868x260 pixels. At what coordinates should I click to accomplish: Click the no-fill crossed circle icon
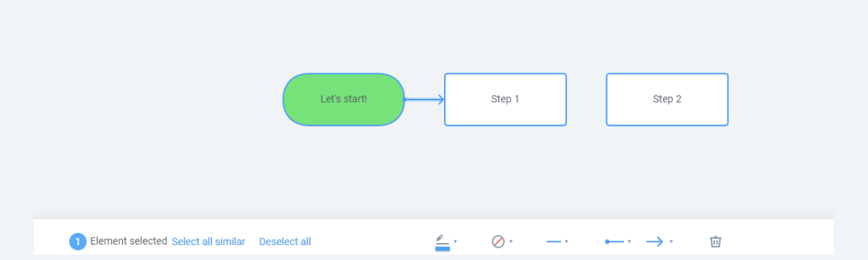point(498,242)
